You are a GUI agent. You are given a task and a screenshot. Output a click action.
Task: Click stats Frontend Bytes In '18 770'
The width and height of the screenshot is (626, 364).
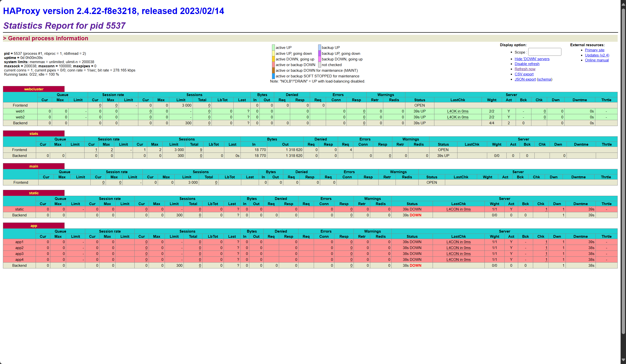point(260,150)
